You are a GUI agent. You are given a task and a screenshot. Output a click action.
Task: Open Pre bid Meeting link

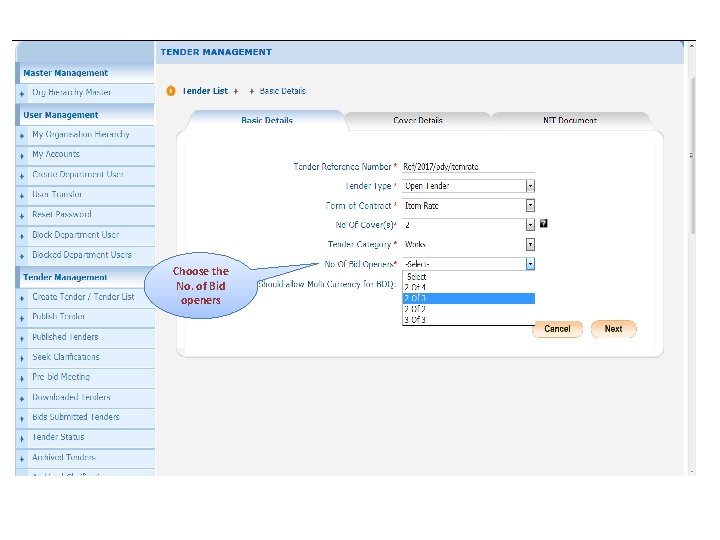61,377
